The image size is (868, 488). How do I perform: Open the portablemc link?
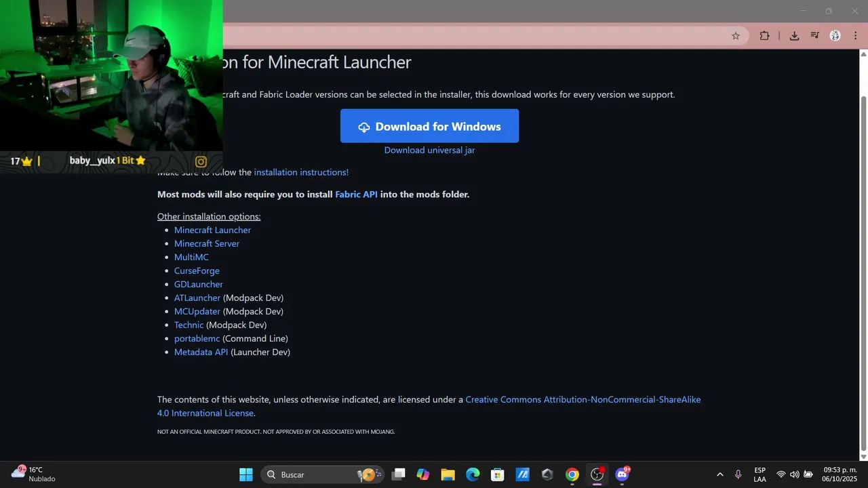point(197,338)
